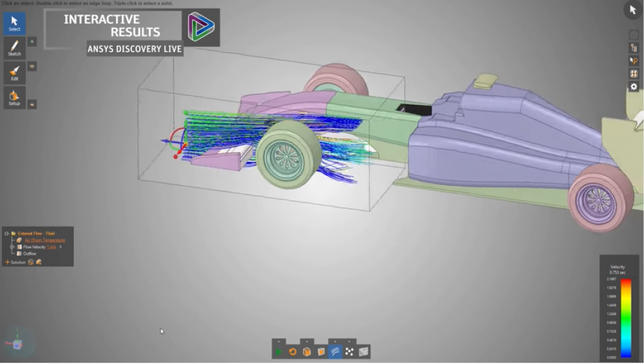Select the Outflow tree item
This screenshot has height=364, width=644.
point(30,254)
